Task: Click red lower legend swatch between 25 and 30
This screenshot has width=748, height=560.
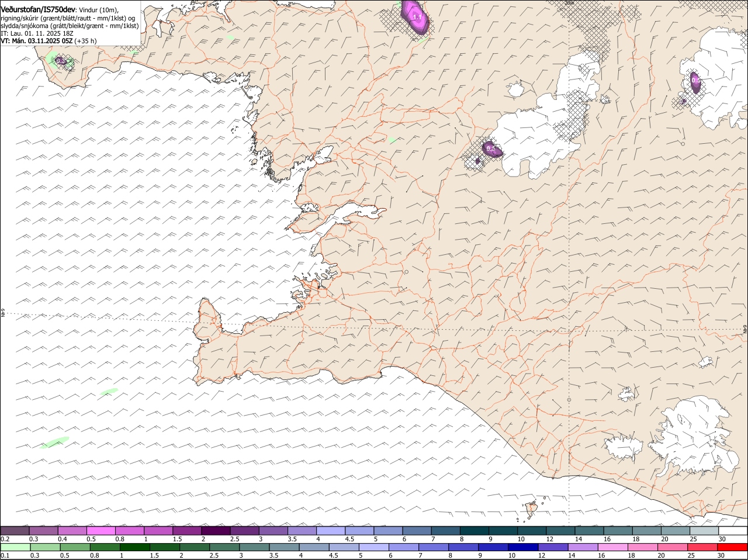Action: click(701, 547)
